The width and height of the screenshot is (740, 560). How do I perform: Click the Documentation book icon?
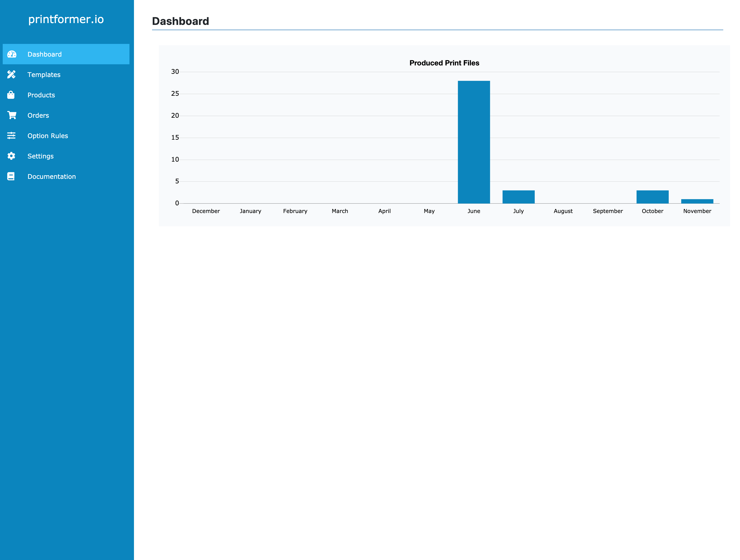11,176
